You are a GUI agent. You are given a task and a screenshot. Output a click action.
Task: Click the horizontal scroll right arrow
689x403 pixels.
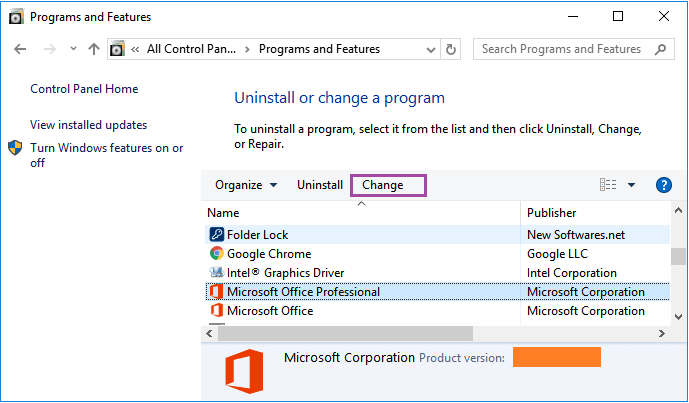(x=662, y=334)
